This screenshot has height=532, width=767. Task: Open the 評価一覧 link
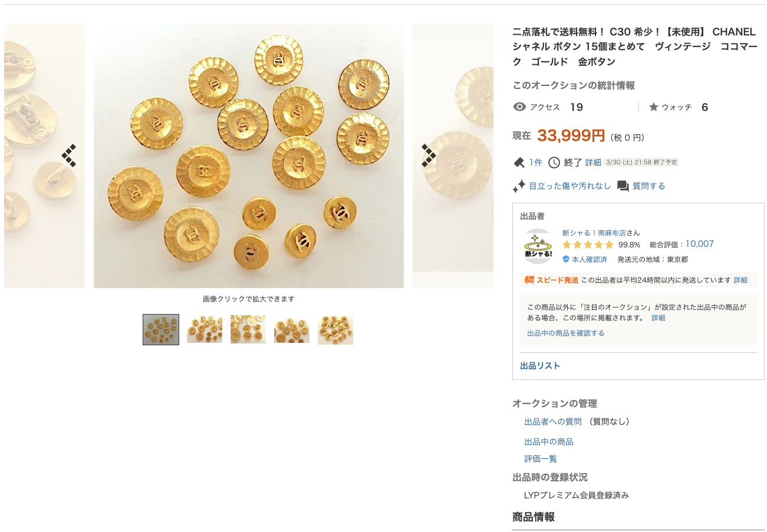(x=541, y=459)
